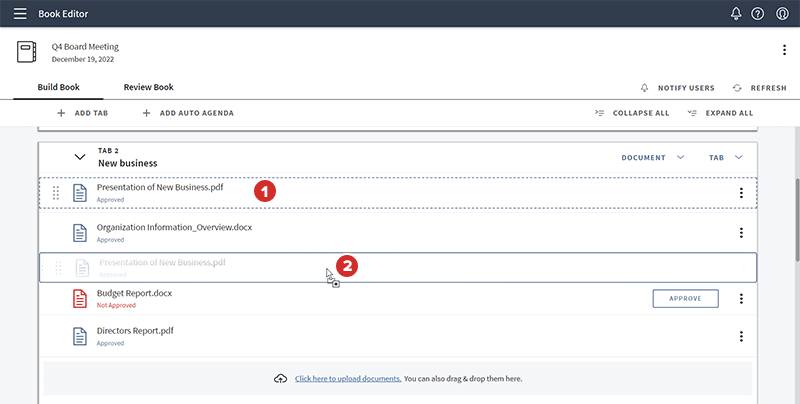This screenshot has width=800, height=404.
Task: Open options menu for Directors Report.pdf
Action: click(741, 337)
